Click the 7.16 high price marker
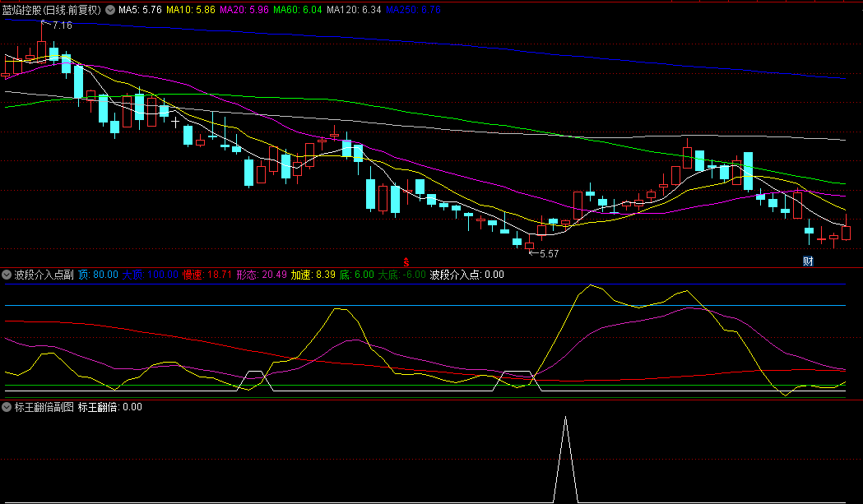Image resolution: width=863 pixels, height=504 pixels. pos(61,25)
